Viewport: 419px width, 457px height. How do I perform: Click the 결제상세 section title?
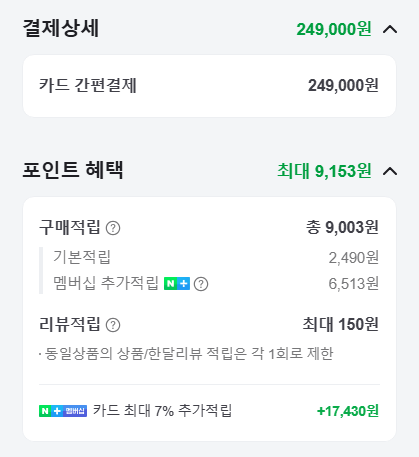(61, 28)
